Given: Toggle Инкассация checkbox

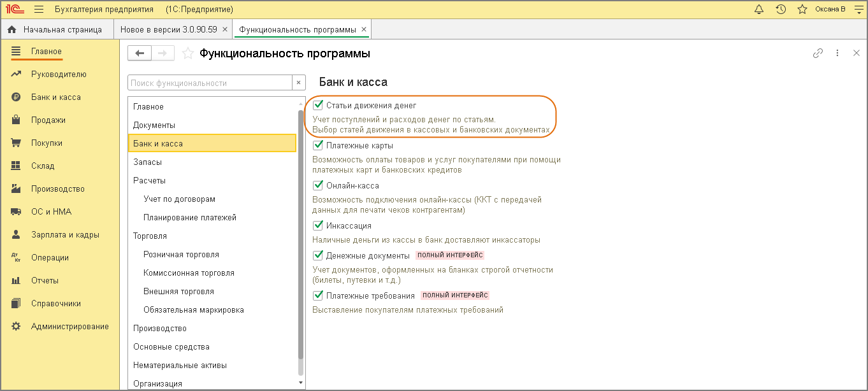Looking at the screenshot, I should tap(318, 225).
